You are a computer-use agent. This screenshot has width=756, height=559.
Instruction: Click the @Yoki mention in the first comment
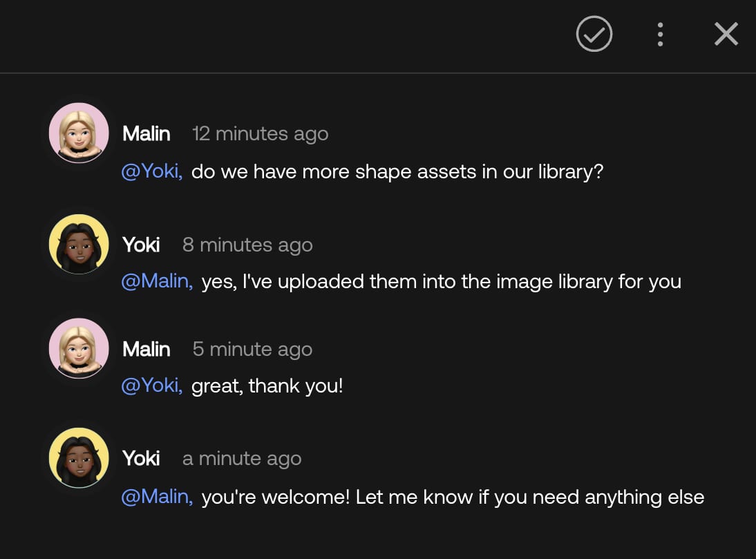point(152,171)
